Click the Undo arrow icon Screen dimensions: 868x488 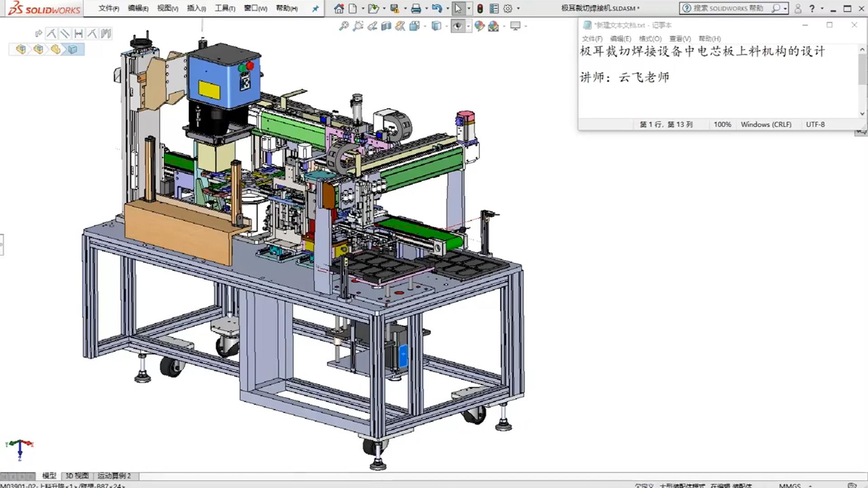coord(437,8)
